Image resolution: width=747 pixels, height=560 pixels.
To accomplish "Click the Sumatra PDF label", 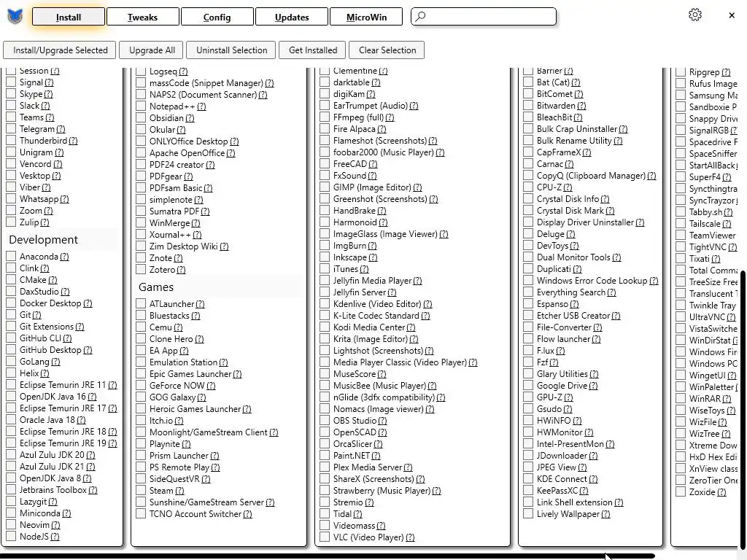I will click(x=174, y=211).
